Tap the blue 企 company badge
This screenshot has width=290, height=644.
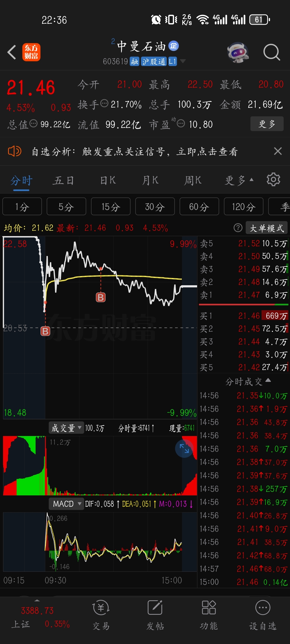click(173, 46)
